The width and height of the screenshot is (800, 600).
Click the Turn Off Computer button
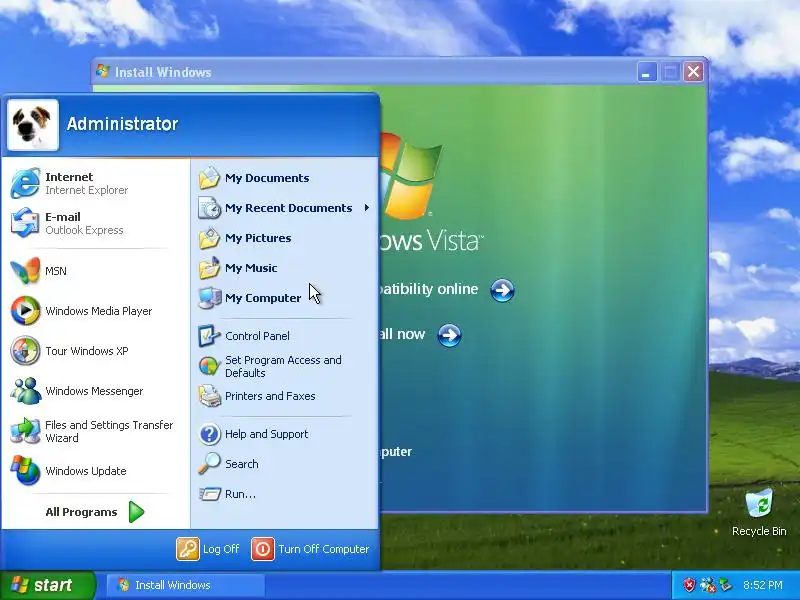click(310, 549)
